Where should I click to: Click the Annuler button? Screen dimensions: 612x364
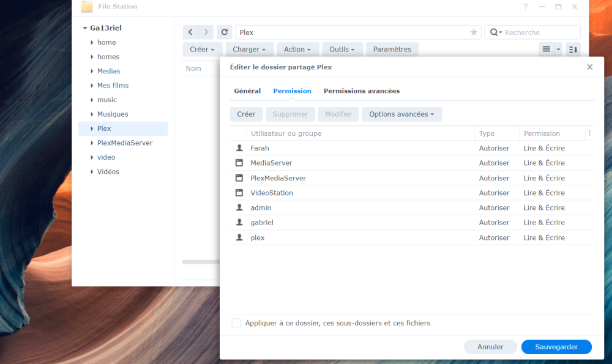click(x=490, y=347)
